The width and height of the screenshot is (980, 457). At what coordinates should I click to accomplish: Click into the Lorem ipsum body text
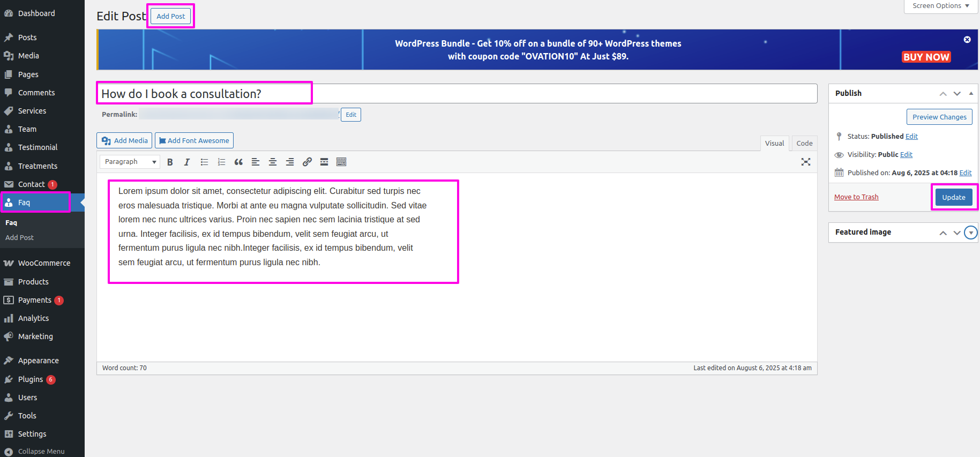273,227
